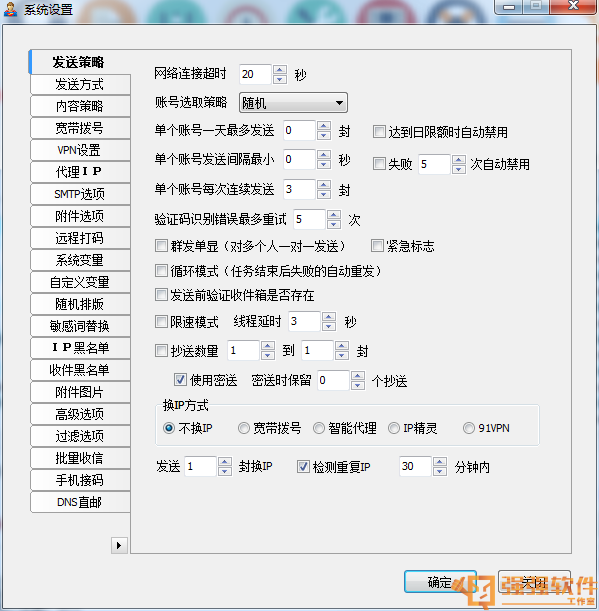Viewport: 599px width, 611px height.
Task: Increase duplicate IP minutes arrow
Action: [440, 462]
